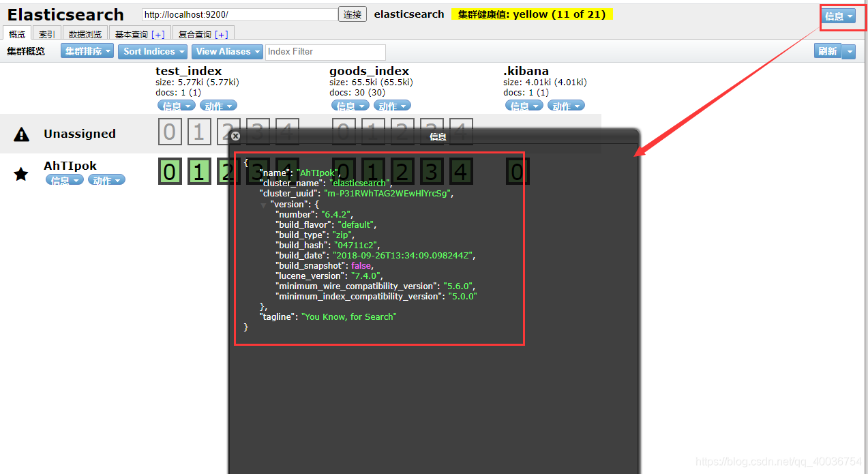Open 信息 dropdown for node AhTIpok
The width and height of the screenshot is (868, 474).
pyautogui.click(x=65, y=180)
